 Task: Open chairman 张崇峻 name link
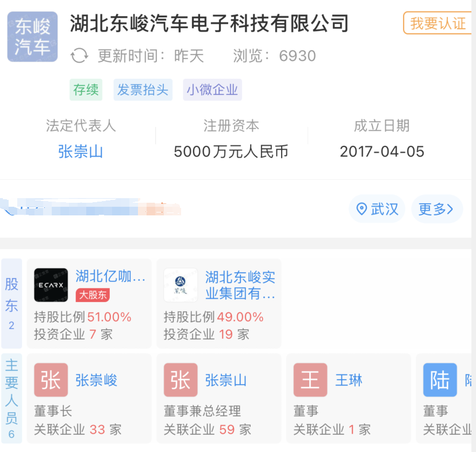click(x=96, y=380)
